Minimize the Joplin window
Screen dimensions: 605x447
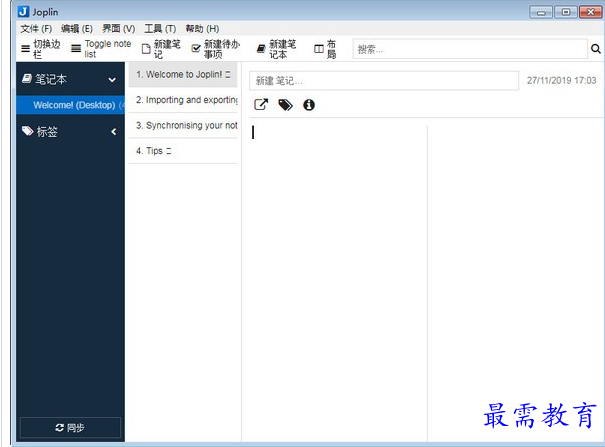(x=541, y=12)
